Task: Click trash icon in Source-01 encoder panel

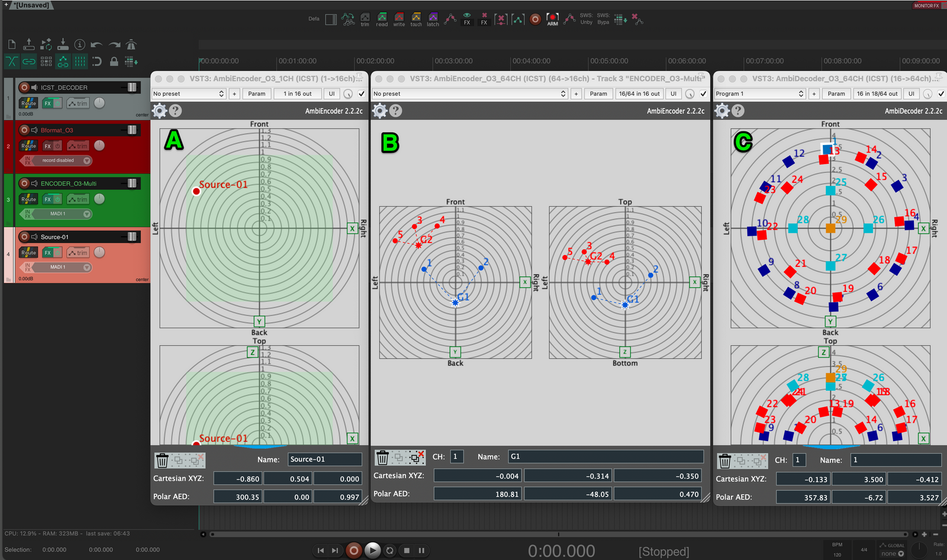Action: 162,461
